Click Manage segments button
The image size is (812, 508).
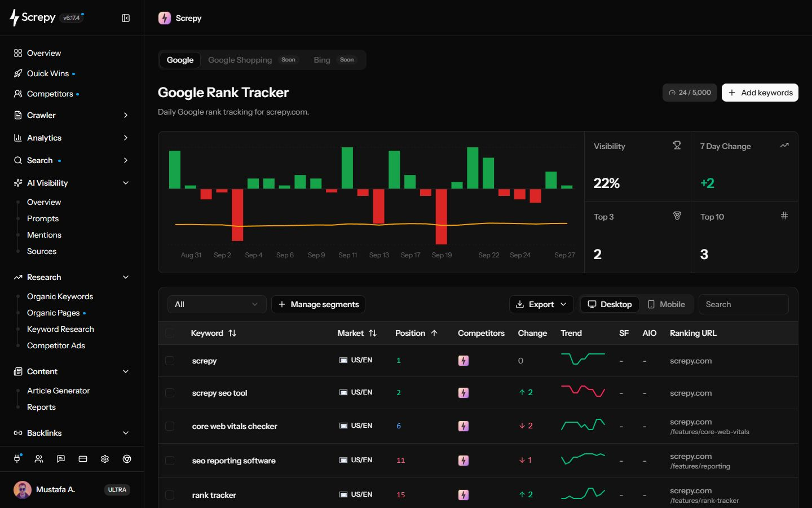[318, 304]
